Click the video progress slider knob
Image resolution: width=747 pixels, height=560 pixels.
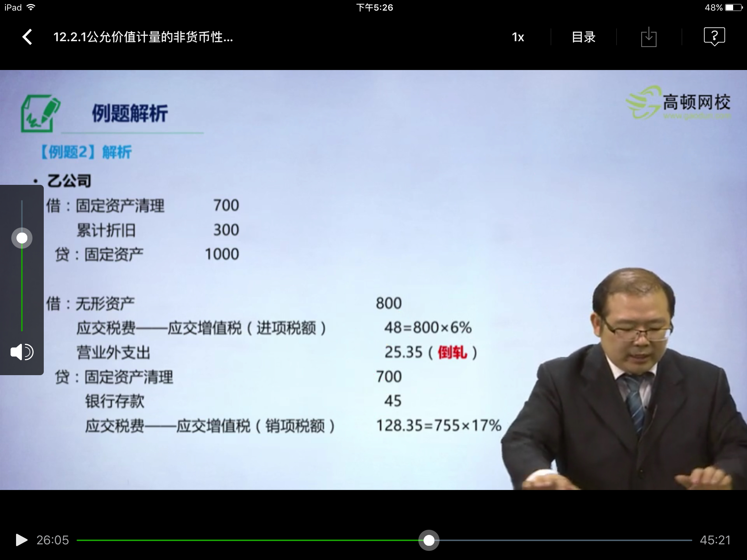coord(429,540)
